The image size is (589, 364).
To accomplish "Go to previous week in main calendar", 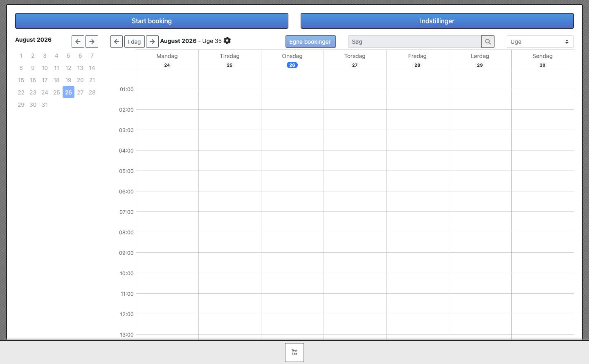I will [x=117, y=41].
